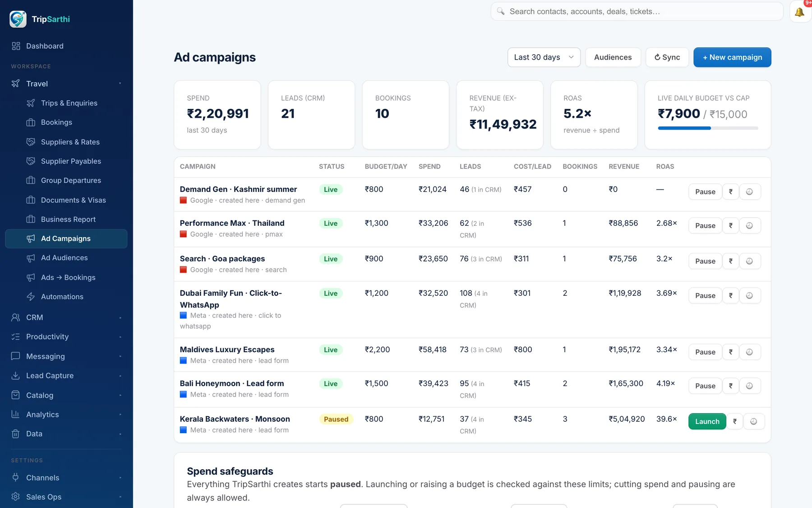
Task: Click the rupee budget icon for Kerala Backwaters
Action: pyautogui.click(x=735, y=421)
